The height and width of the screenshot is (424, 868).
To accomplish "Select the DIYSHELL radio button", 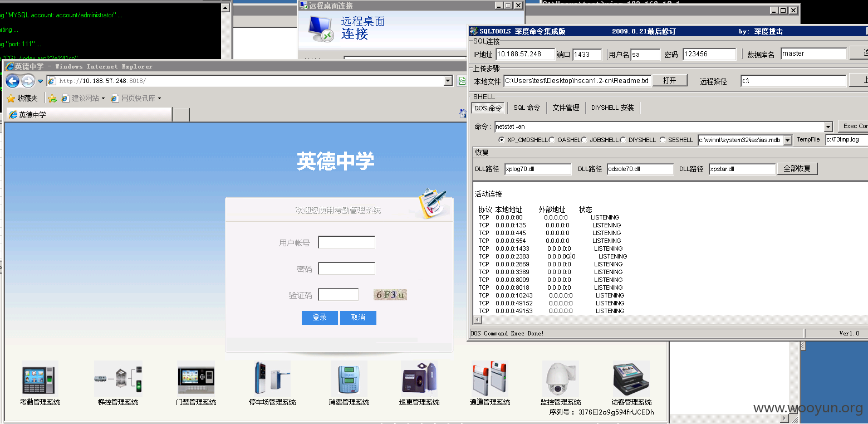I will click(x=623, y=140).
